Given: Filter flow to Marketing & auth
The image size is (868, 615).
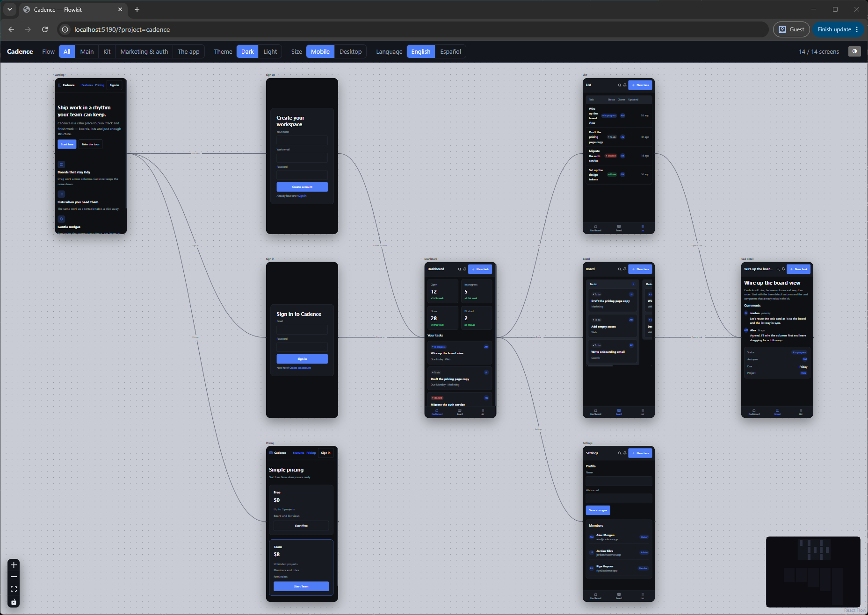Looking at the screenshot, I should click(x=144, y=51).
